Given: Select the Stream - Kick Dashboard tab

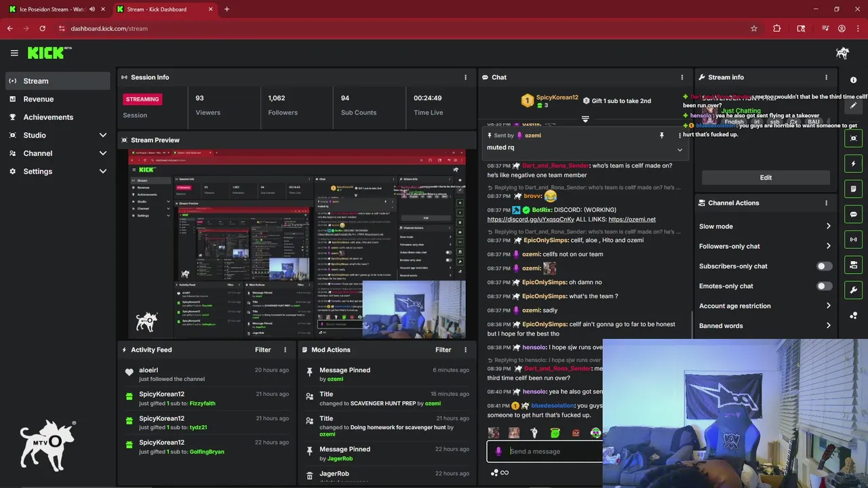Looking at the screenshot, I should tap(165, 9).
